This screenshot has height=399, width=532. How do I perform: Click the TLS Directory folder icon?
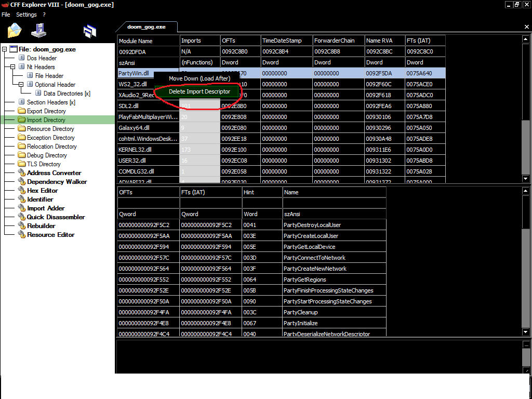[22, 164]
